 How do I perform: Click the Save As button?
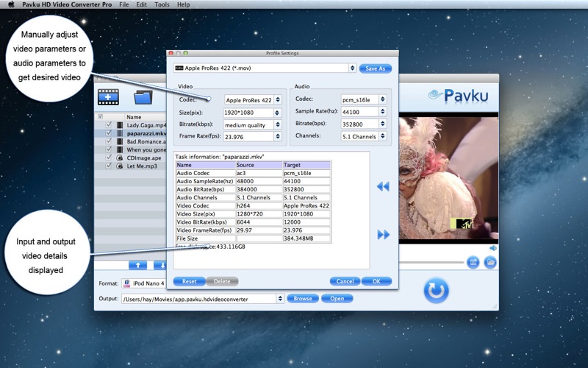[x=376, y=68]
